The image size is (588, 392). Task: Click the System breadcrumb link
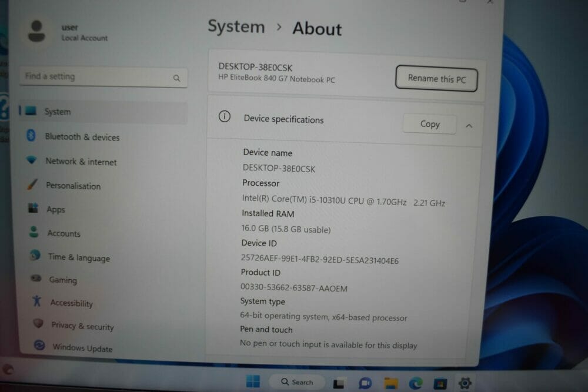pos(236,26)
